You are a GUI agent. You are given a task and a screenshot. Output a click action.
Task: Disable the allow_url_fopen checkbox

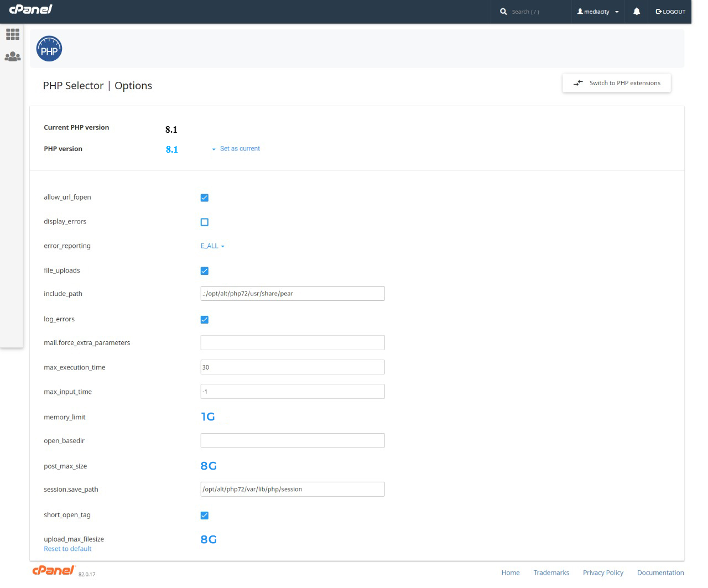click(x=205, y=197)
